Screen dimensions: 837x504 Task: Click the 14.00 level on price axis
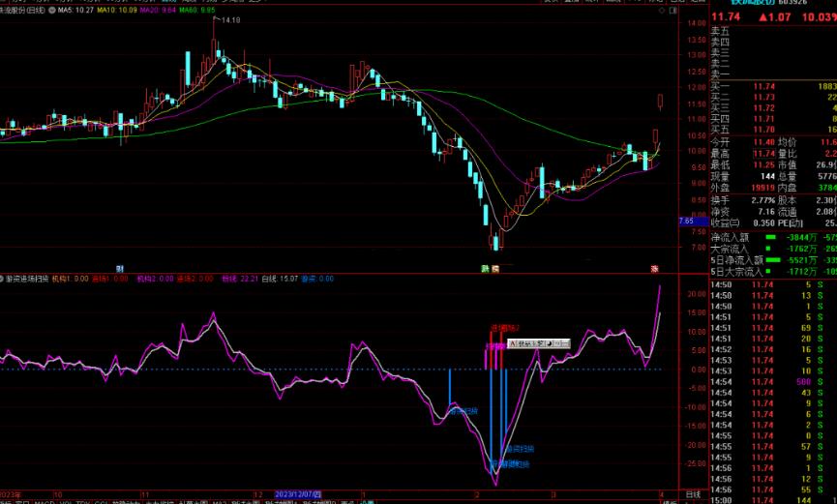(697, 23)
